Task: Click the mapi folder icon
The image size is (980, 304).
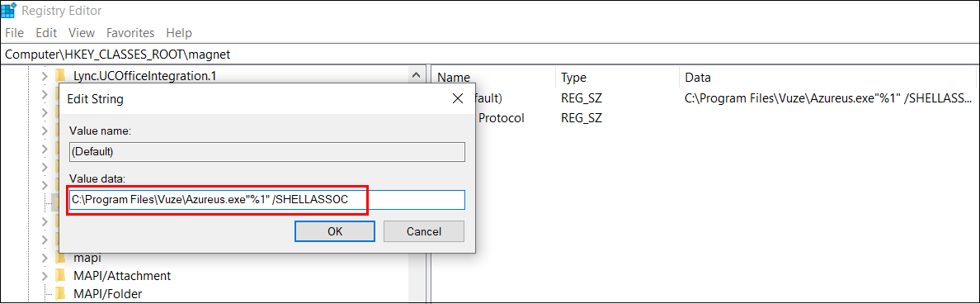Action: click(x=60, y=258)
